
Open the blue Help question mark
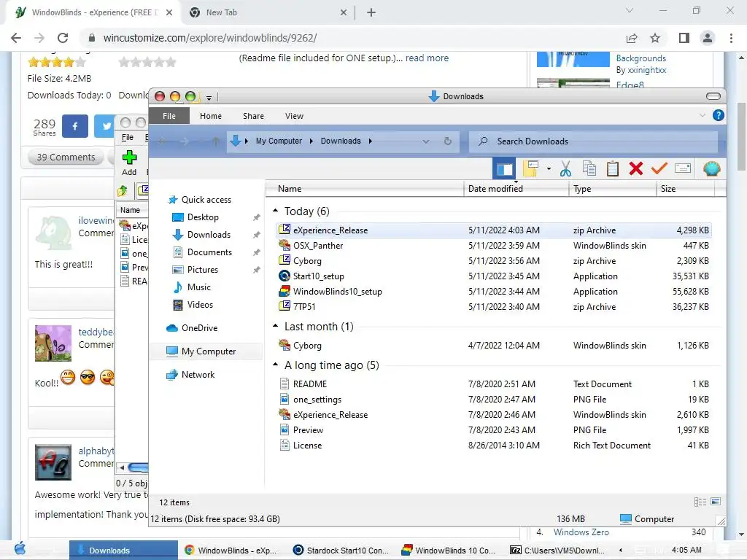718,115
